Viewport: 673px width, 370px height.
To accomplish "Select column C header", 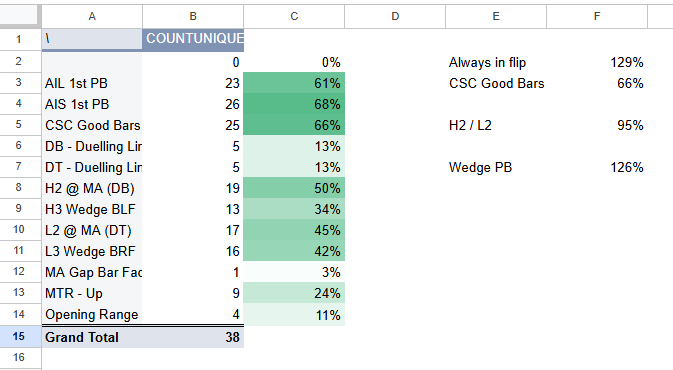I will coord(294,17).
